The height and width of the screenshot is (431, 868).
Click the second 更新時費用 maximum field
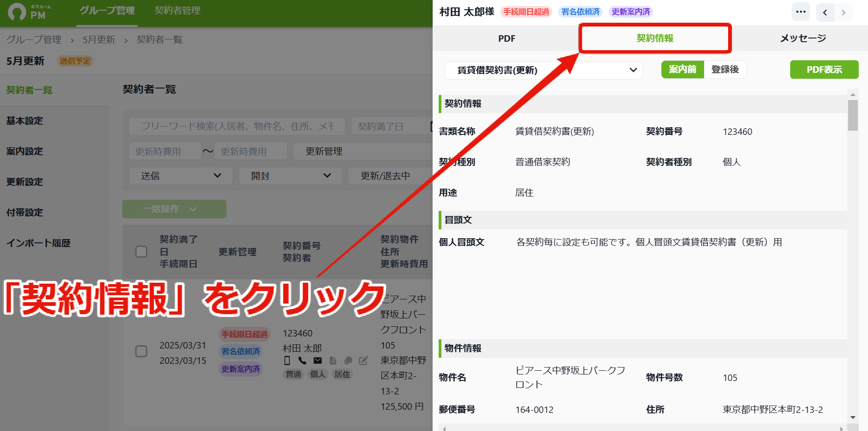251,151
